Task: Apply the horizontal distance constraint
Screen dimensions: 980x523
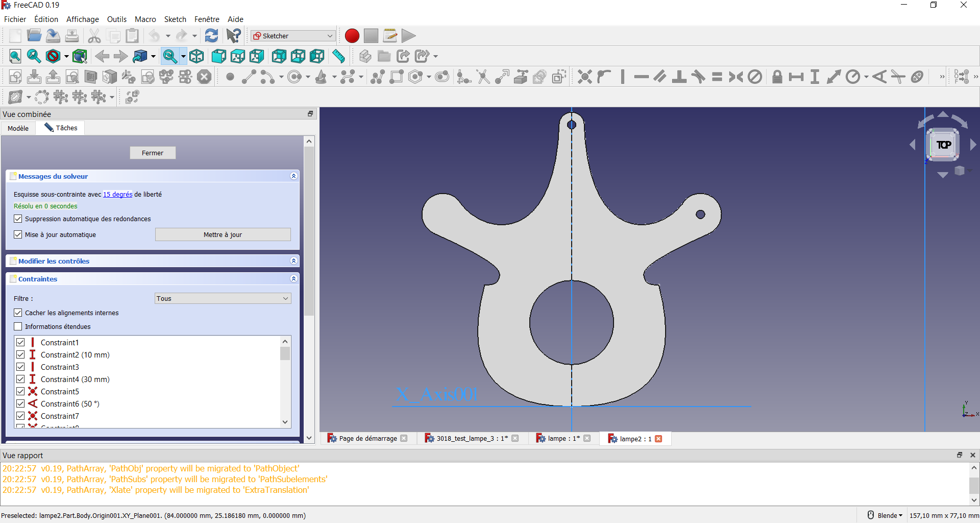Action: pyautogui.click(x=796, y=77)
